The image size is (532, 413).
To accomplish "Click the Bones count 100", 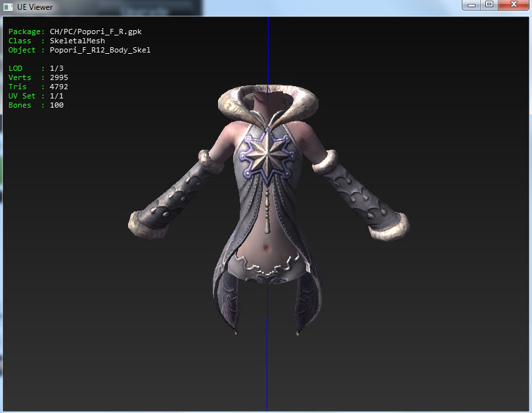I will pyautogui.click(x=56, y=105).
